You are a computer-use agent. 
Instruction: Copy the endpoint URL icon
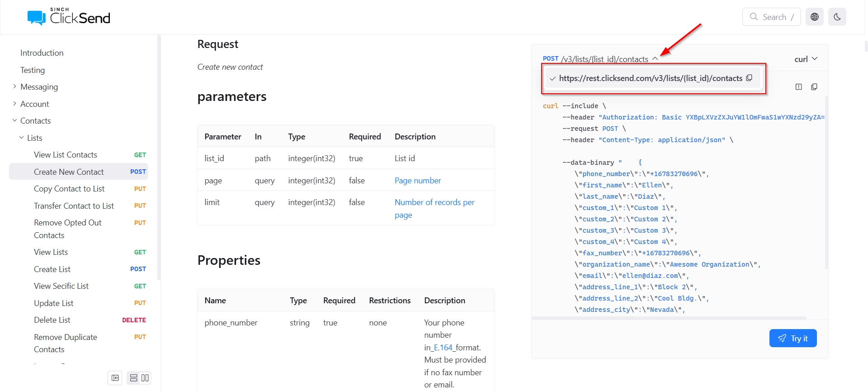[x=749, y=78]
